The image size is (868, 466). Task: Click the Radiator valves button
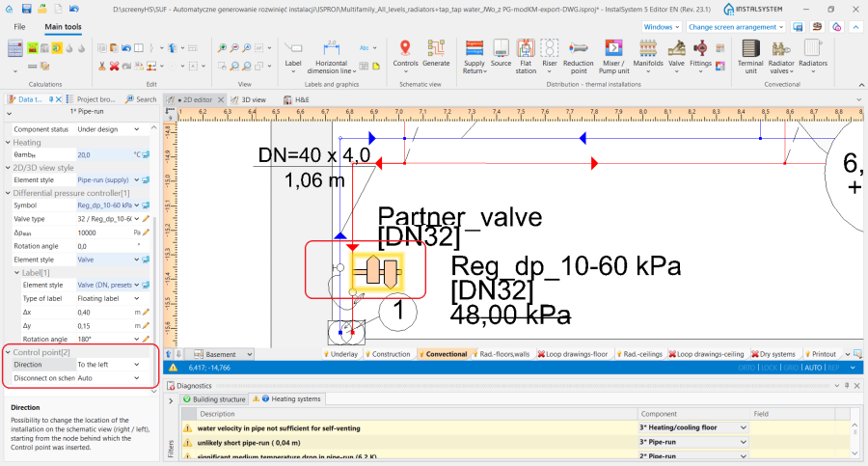tap(781, 57)
